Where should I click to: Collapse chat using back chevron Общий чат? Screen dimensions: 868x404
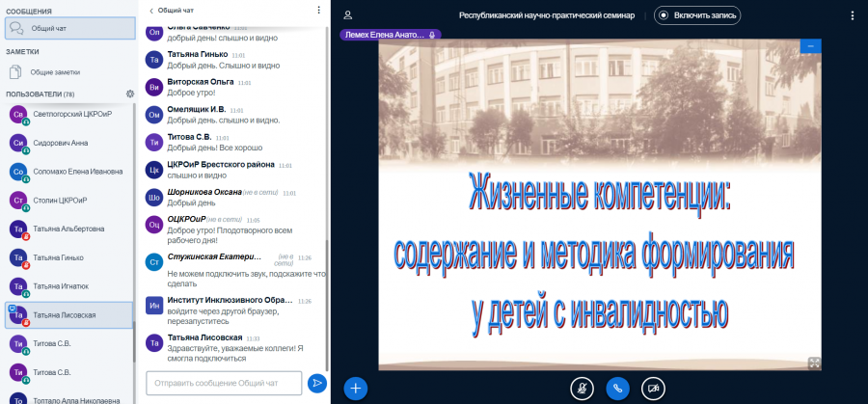click(172, 10)
